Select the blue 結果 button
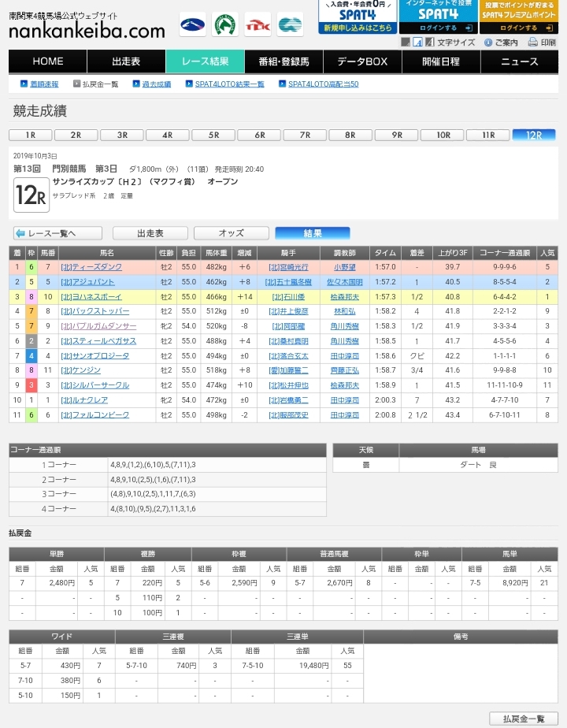Viewport: 567px width, 728px height. 313,233
